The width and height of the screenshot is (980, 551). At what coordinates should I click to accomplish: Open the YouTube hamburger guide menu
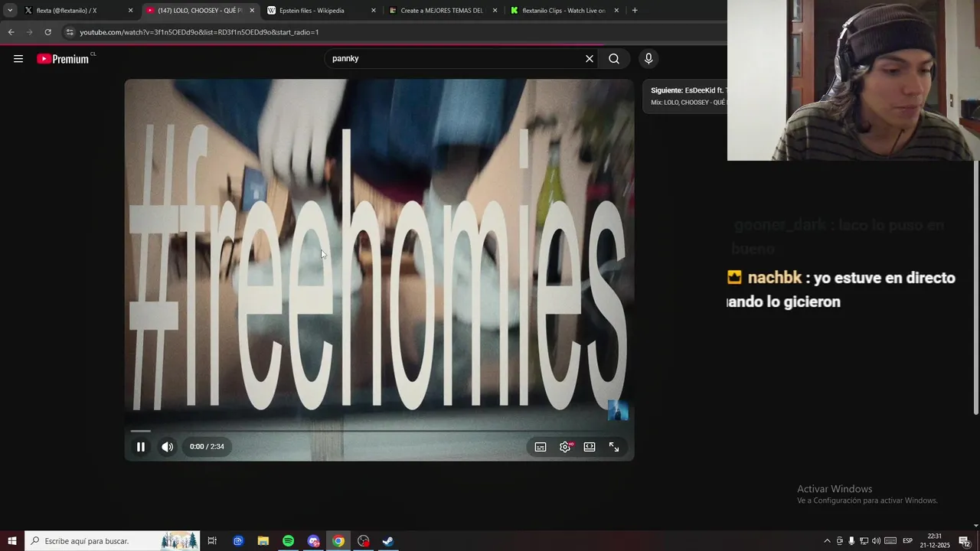tap(18, 59)
